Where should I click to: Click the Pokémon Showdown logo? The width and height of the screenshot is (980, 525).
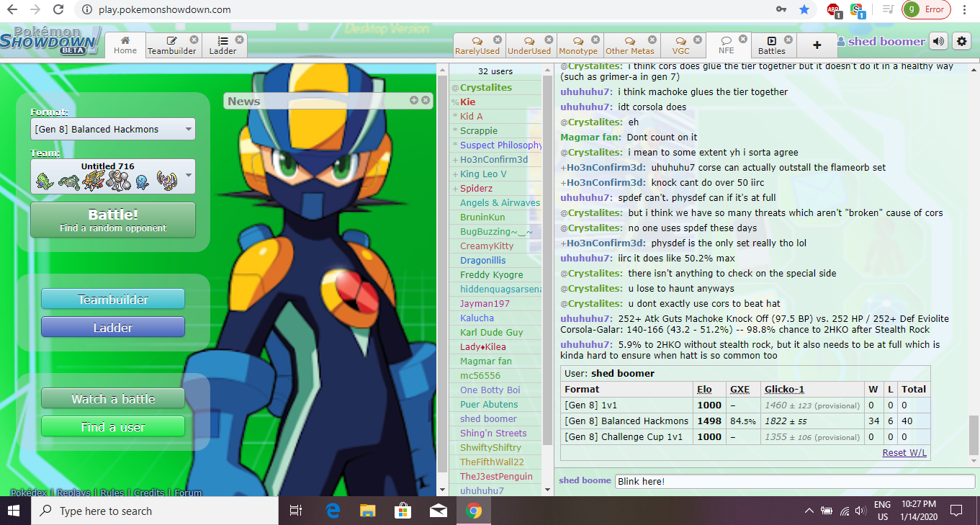click(x=50, y=41)
